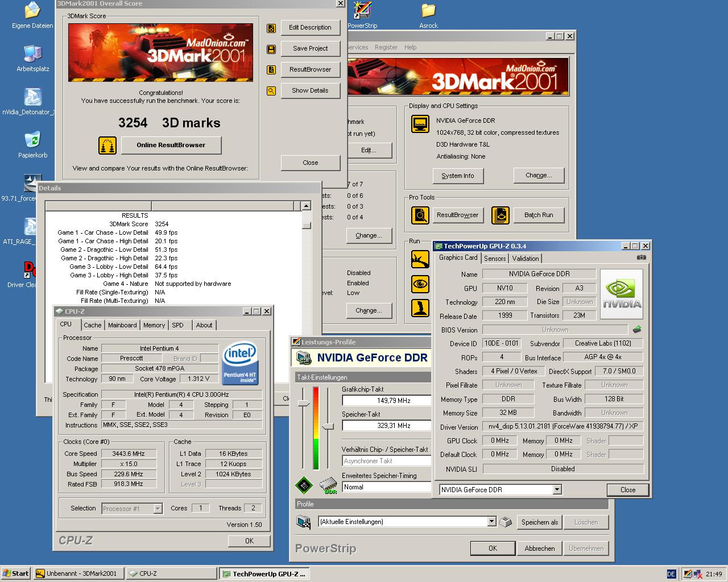The height and width of the screenshot is (582, 728).
Task: Open the ATI_RAGE desktop icon
Action: tap(30, 226)
